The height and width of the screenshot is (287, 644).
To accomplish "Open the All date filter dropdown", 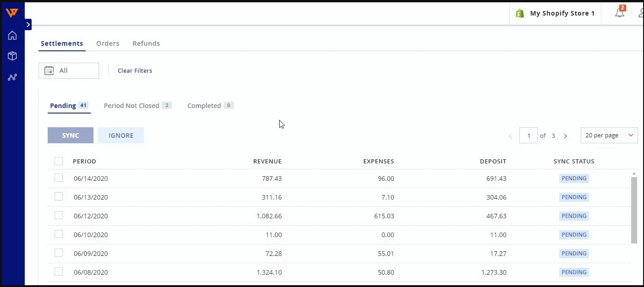I will (x=69, y=70).
